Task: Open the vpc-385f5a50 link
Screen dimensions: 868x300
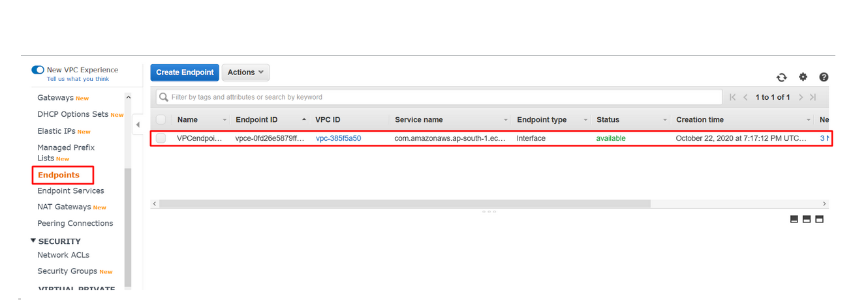Action: coord(338,138)
